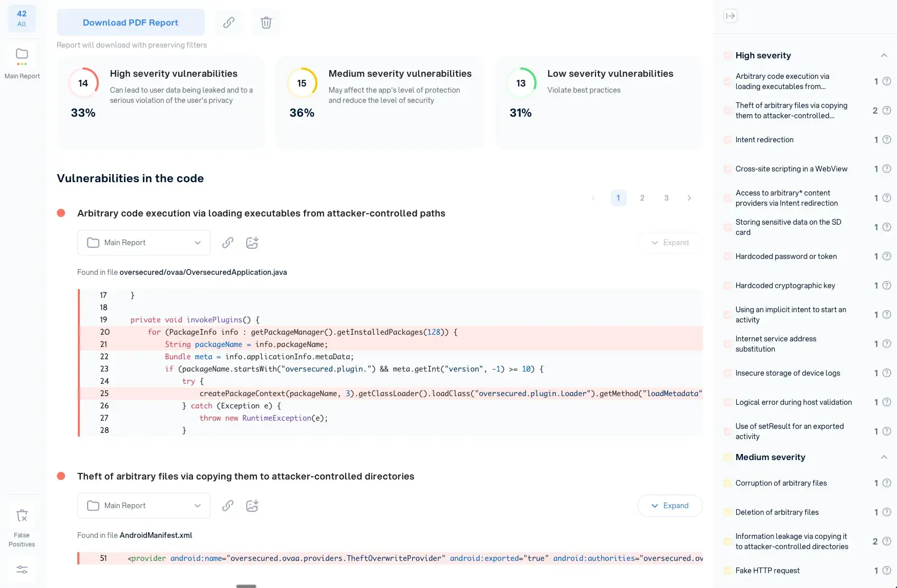Switch to page 2 of vulnerabilities
The width and height of the screenshot is (897, 588).
tap(642, 198)
